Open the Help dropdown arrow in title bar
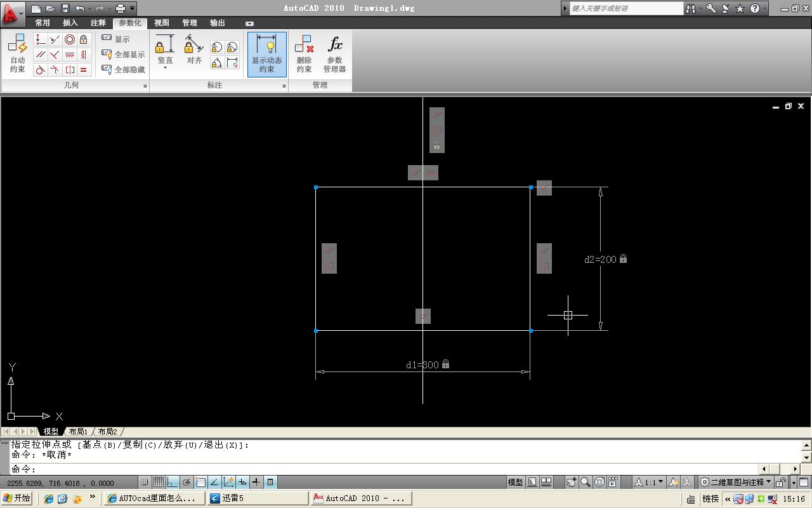The image size is (812, 508). 764,8
